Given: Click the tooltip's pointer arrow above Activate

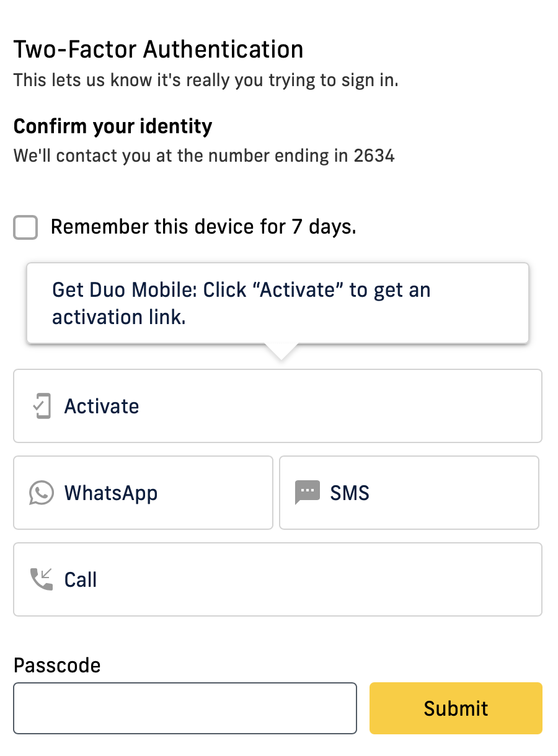Looking at the screenshot, I should tap(281, 351).
